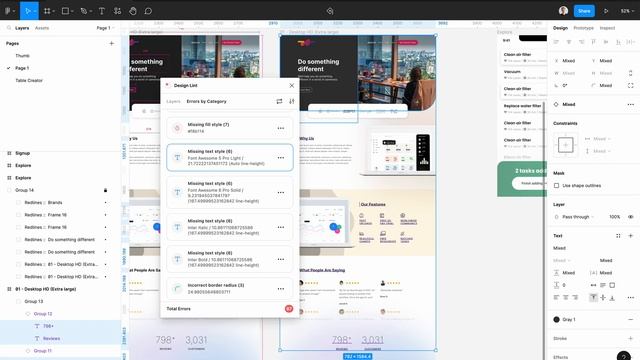Add a new page with plus icon

(x=111, y=43)
